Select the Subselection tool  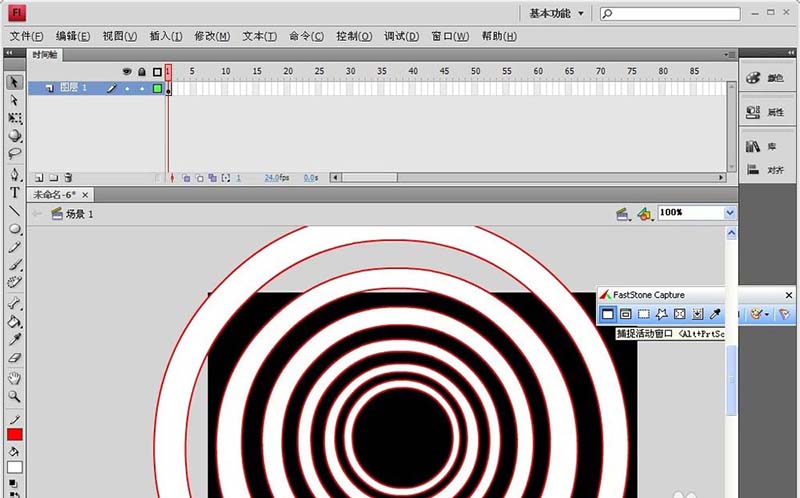pyautogui.click(x=14, y=100)
